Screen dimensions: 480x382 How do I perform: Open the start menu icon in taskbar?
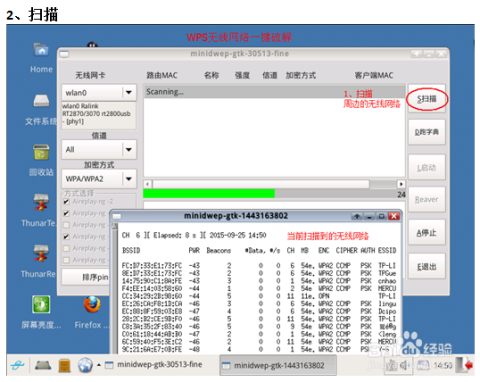tap(17, 365)
